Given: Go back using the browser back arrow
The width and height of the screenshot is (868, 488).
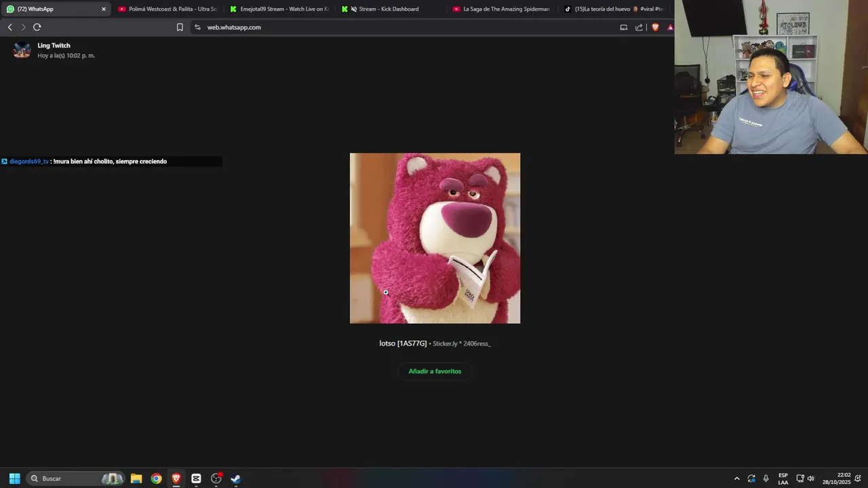Looking at the screenshot, I should (9, 27).
